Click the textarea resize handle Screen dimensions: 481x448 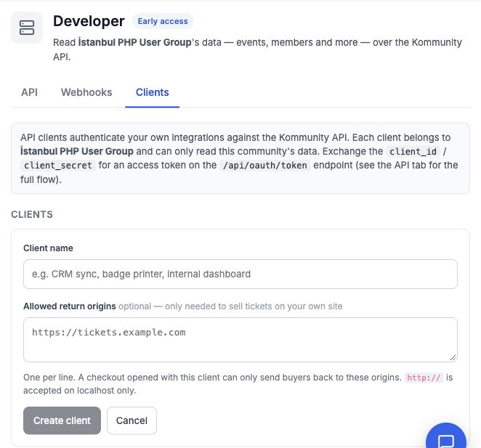click(453, 357)
